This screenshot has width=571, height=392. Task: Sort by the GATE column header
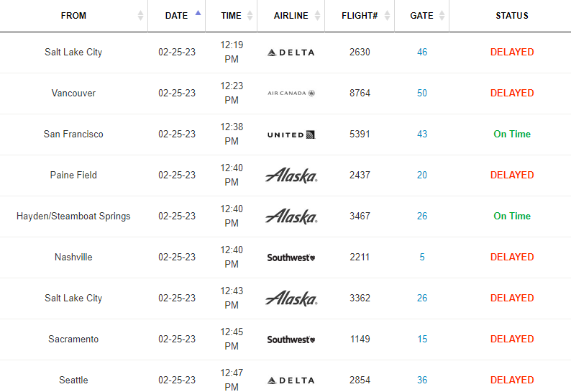[421, 16]
